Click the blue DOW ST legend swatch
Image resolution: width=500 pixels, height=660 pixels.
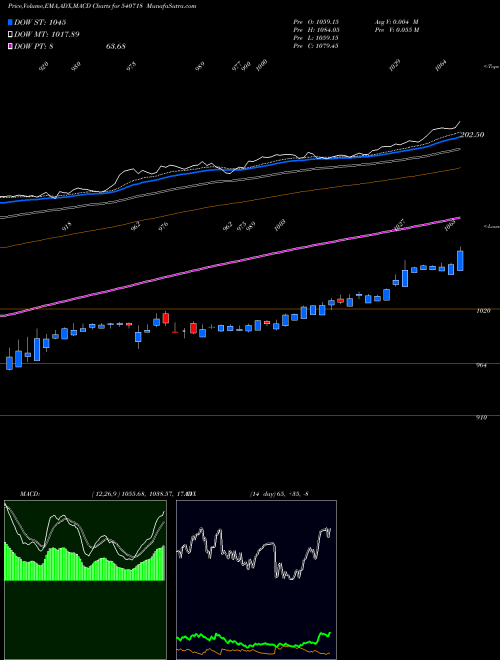tap(10, 22)
